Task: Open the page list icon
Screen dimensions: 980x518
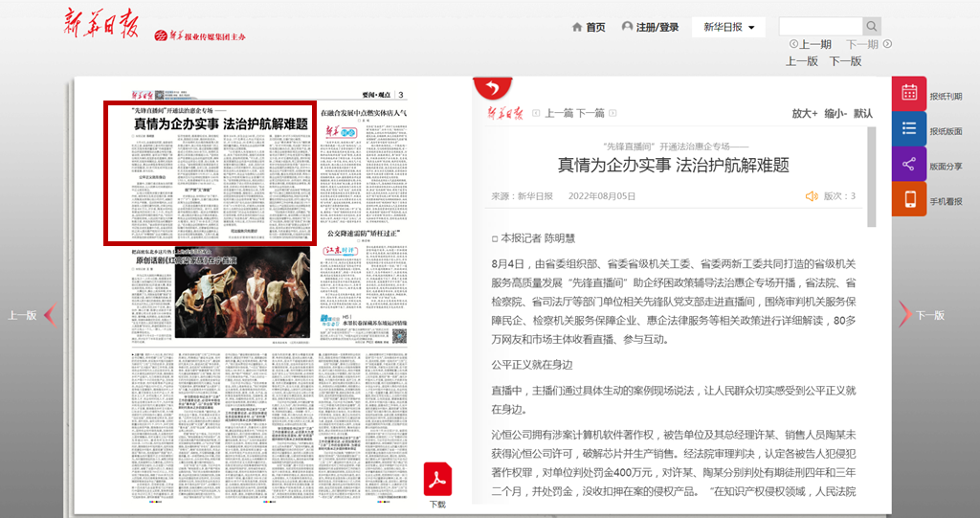Action: (909, 129)
